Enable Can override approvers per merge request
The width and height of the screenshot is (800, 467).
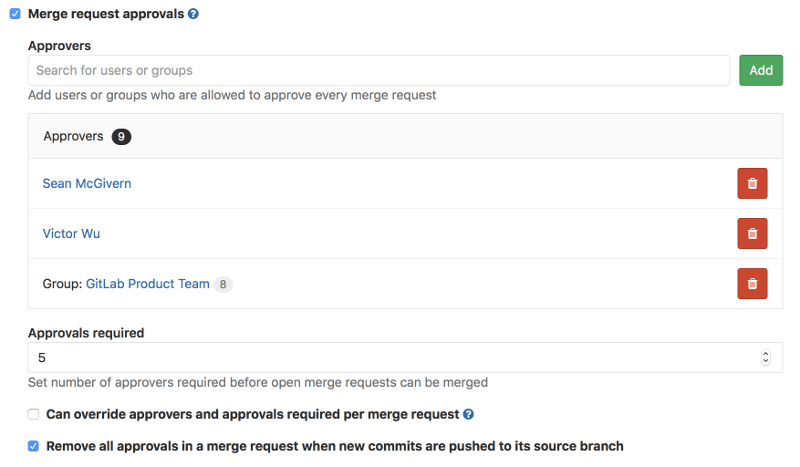[33, 414]
